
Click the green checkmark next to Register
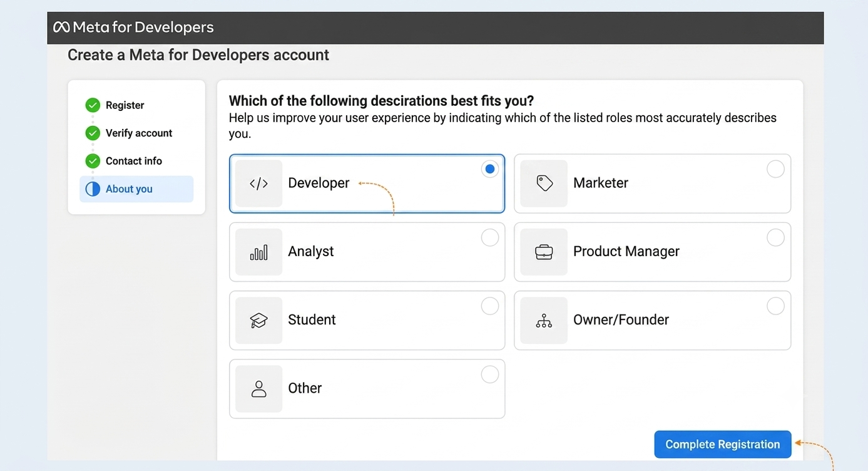point(93,105)
